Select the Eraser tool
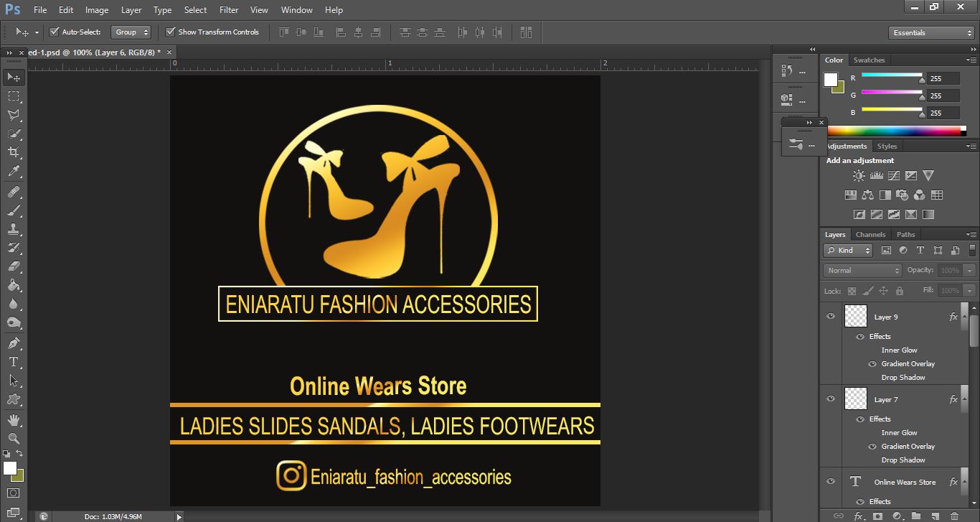 pyautogui.click(x=14, y=266)
